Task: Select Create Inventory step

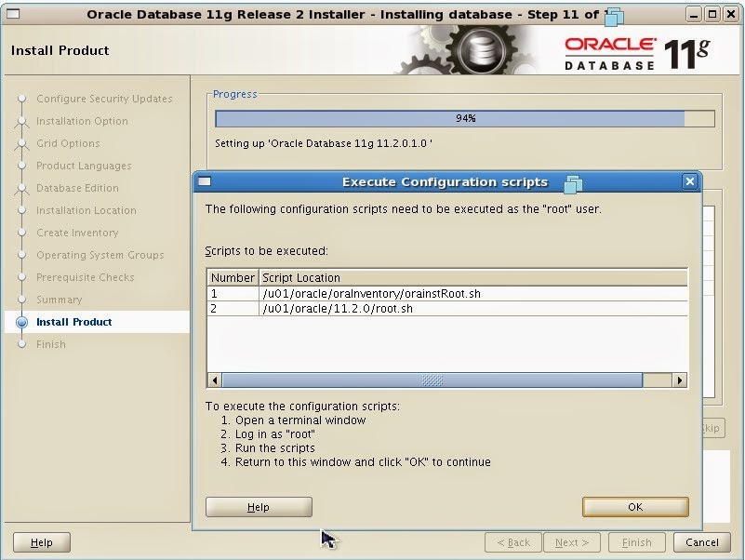Action: click(77, 233)
